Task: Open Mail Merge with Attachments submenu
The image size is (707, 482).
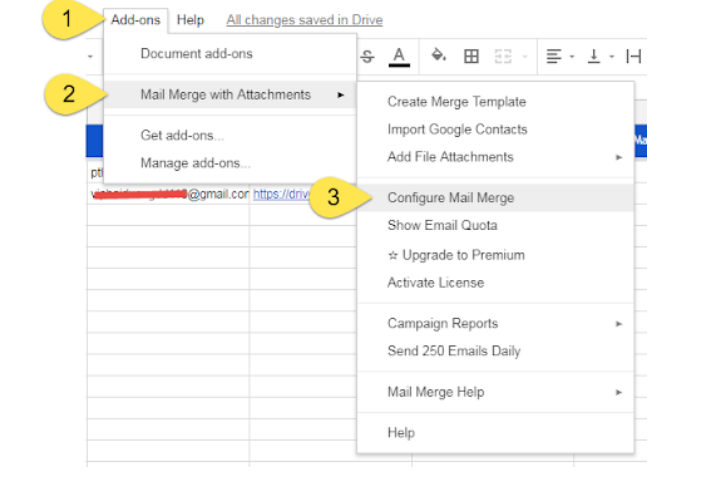Action: 230,95
